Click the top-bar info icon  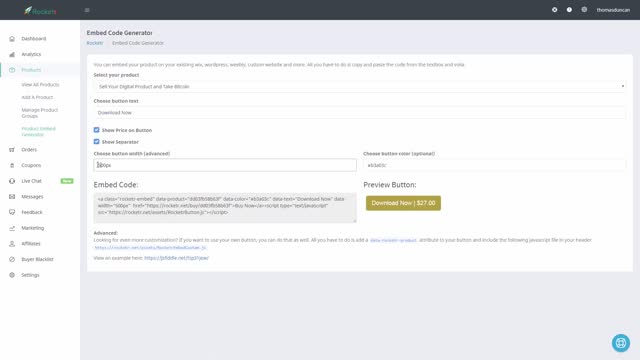coord(569,10)
